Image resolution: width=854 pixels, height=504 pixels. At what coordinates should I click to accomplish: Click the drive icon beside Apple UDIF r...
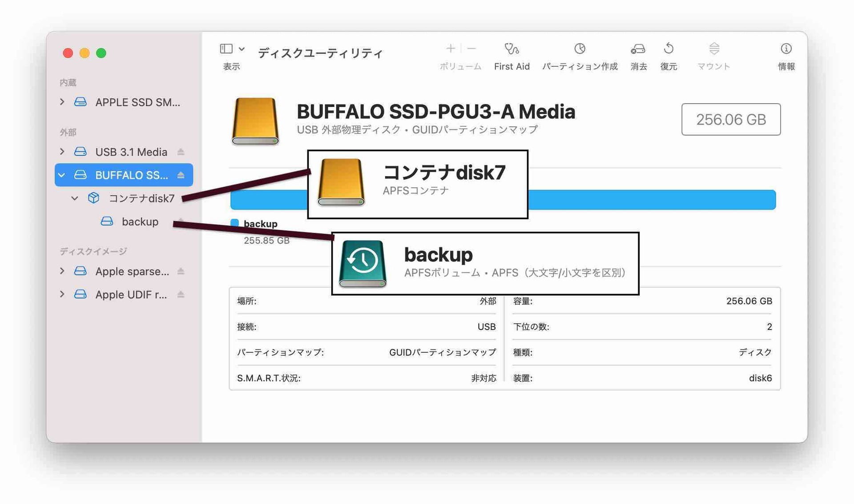point(80,294)
